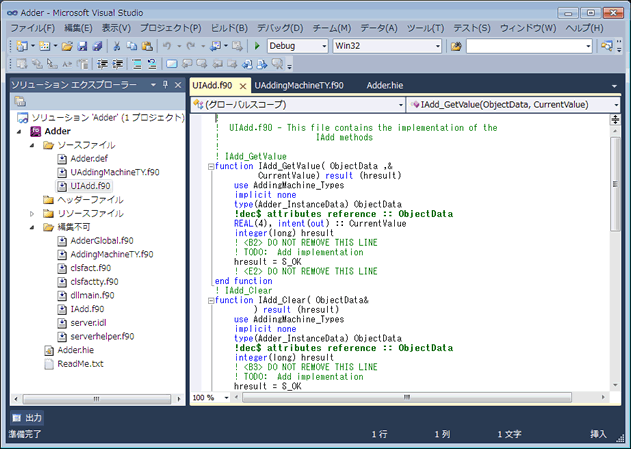Expand the リソースファイル folder node
Screen dimensions: 631x449
tap(33, 213)
